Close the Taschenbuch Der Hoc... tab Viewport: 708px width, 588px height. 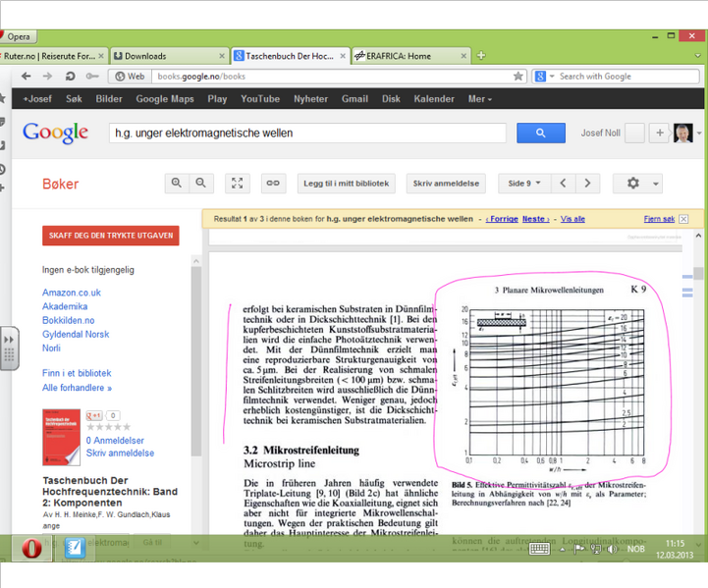click(343, 56)
